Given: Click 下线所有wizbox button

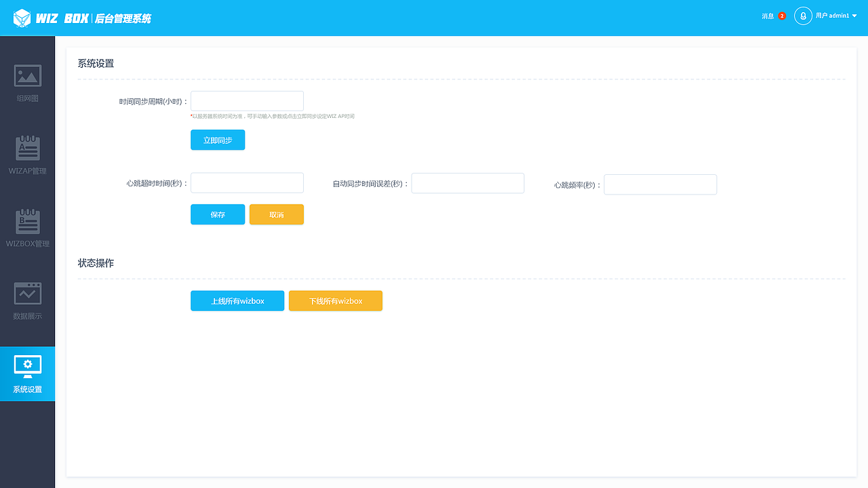Looking at the screenshot, I should click(336, 301).
